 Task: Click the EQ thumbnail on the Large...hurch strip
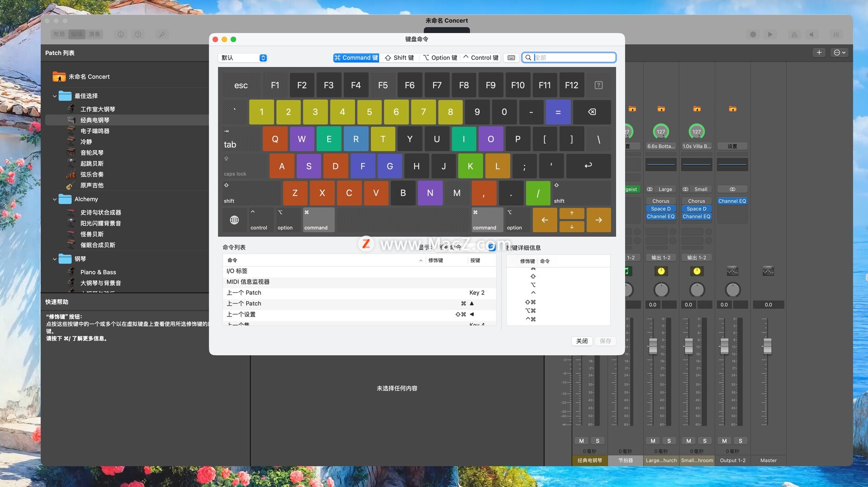[661, 164]
